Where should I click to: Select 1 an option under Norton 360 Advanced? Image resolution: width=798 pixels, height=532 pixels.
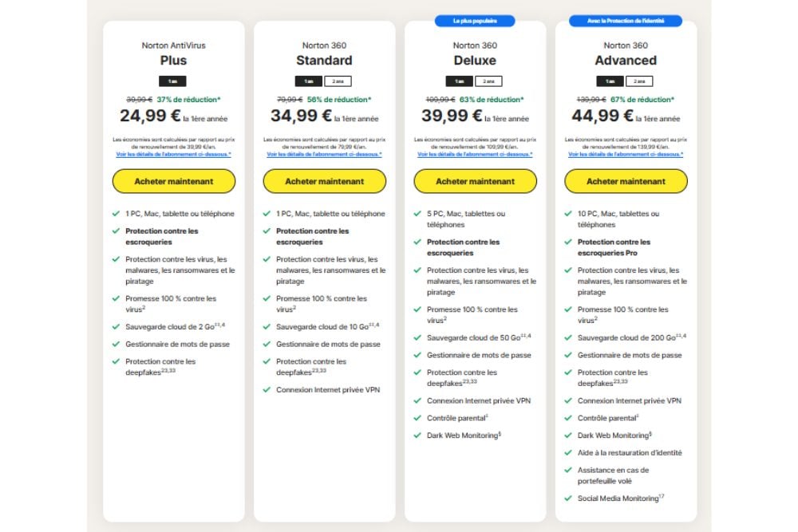click(610, 81)
